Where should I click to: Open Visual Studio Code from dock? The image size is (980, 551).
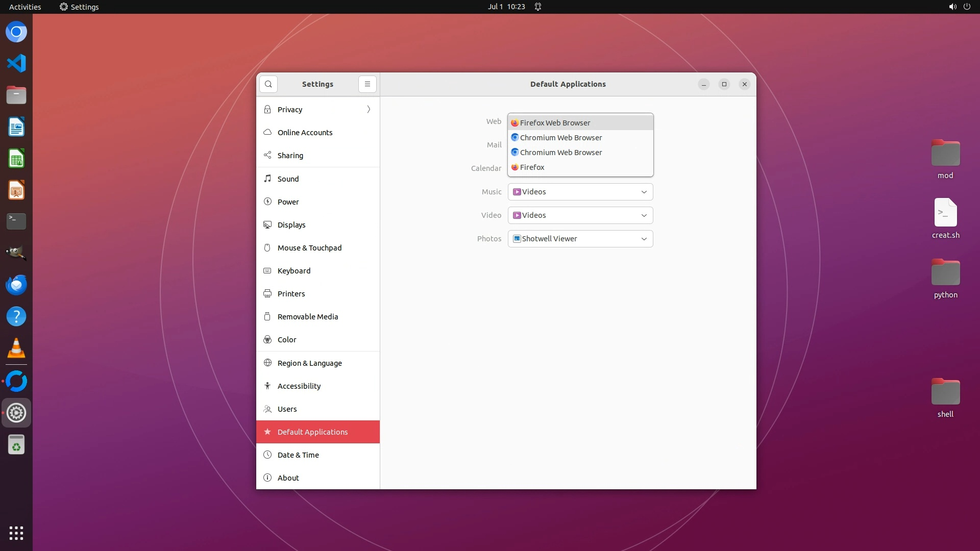16,63
